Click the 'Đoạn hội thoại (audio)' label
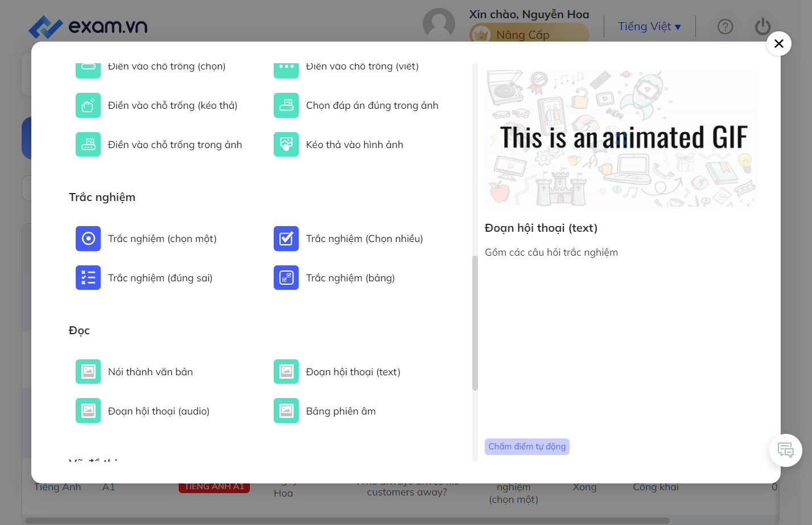The height and width of the screenshot is (525, 812). [159, 412]
